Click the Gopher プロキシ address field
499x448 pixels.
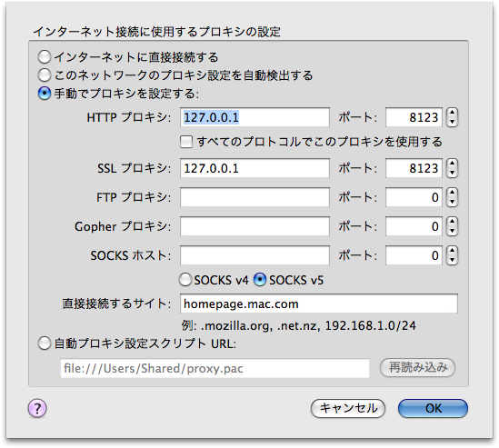click(254, 226)
